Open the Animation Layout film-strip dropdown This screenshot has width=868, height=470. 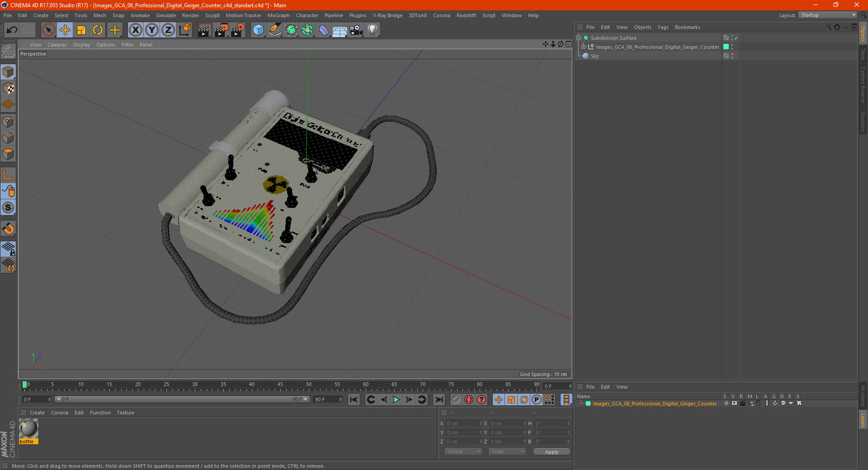[566, 399]
